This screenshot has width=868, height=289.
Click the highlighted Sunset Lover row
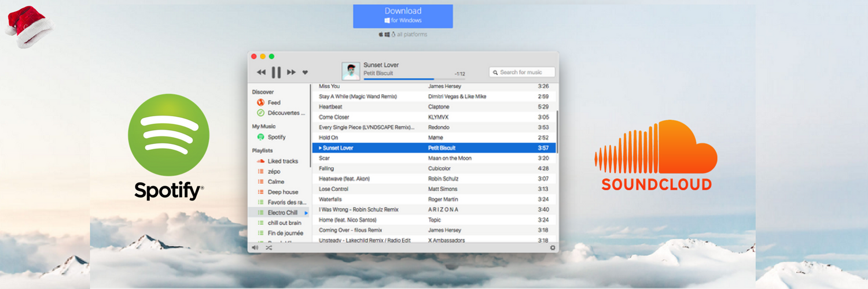[x=434, y=148]
